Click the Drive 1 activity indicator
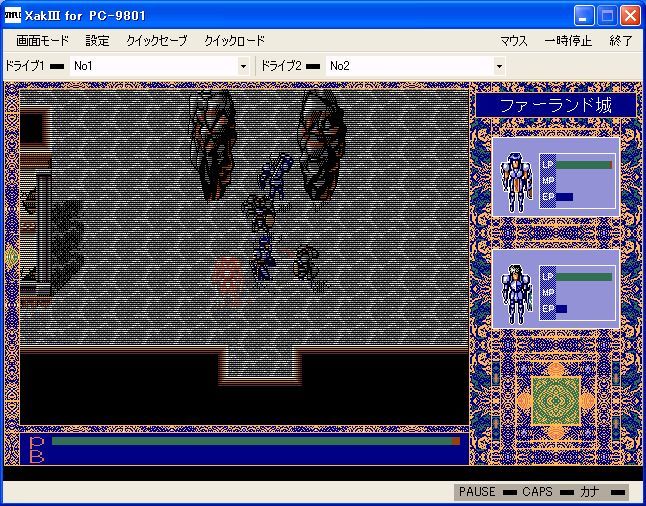Image resolution: width=646 pixels, height=506 pixels. point(57,66)
